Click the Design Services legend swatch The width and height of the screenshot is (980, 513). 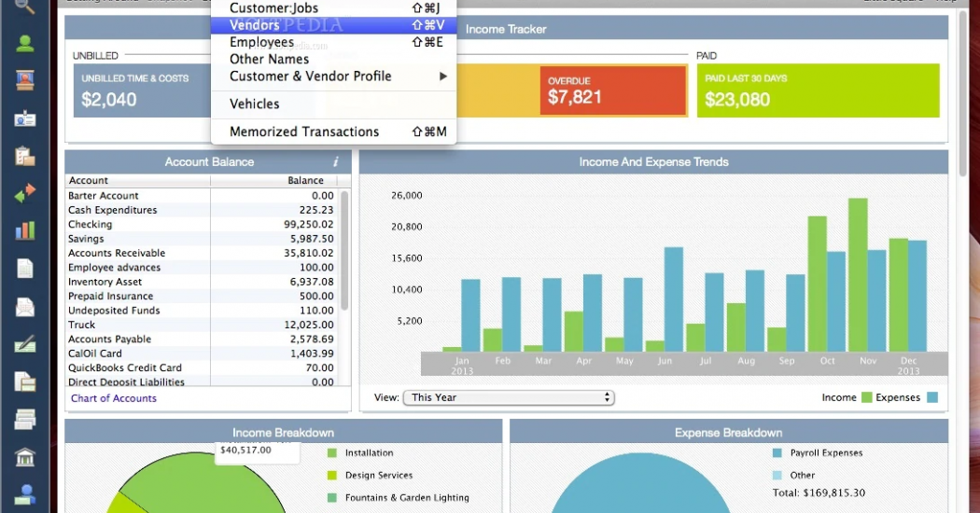coord(332,476)
